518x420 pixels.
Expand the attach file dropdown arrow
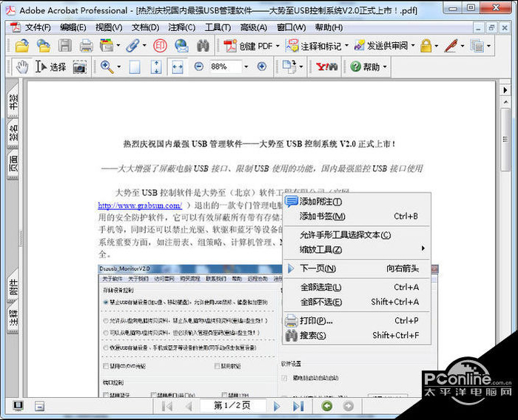(x=144, y=46)
